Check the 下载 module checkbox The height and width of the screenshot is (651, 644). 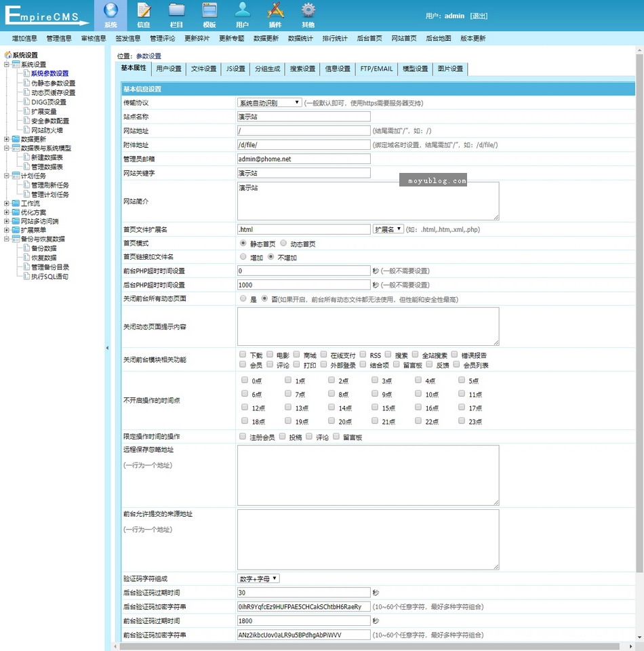(x=243, y=355)
